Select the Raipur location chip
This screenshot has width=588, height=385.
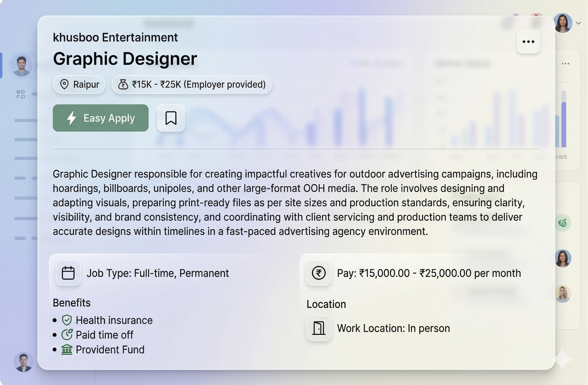[79, 84]
